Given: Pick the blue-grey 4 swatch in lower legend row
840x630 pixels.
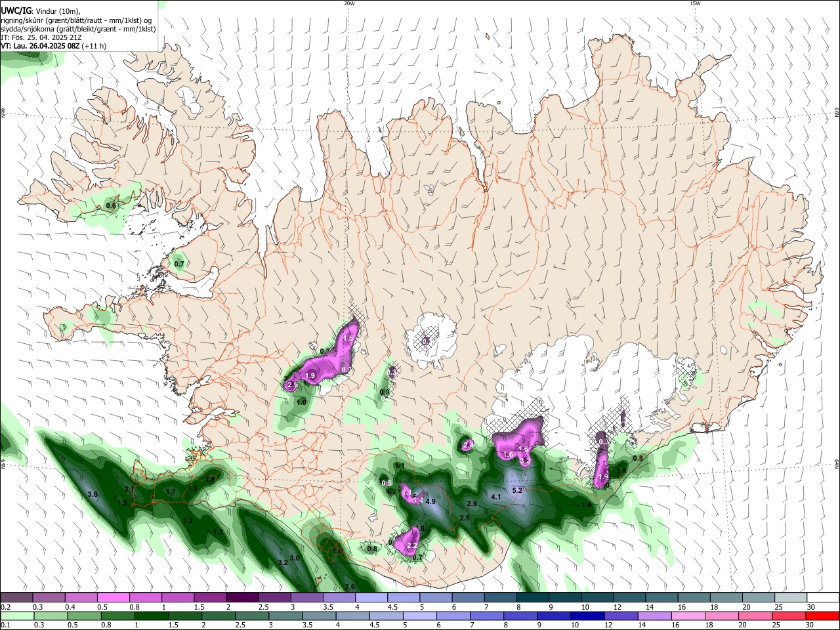Looking at the screenshot, I should (x=352, y=616).
